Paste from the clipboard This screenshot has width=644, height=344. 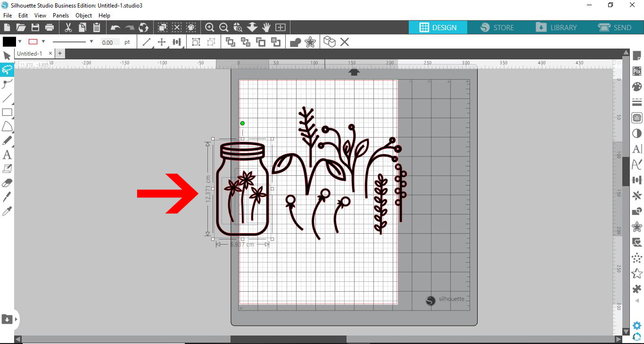[x=97, y=27]
